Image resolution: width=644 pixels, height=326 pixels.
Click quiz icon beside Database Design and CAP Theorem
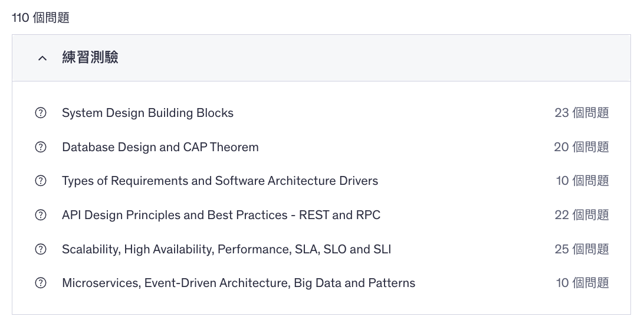[x=41, y=147]
